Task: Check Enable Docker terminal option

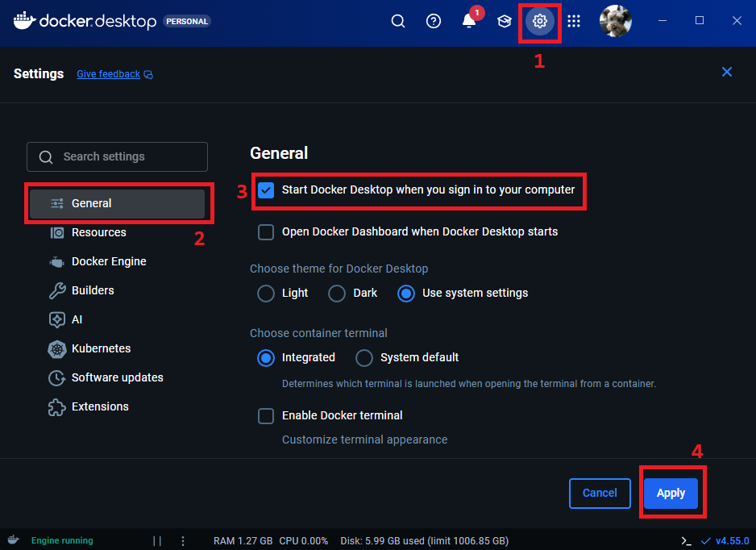Action: tap(266, 416)
